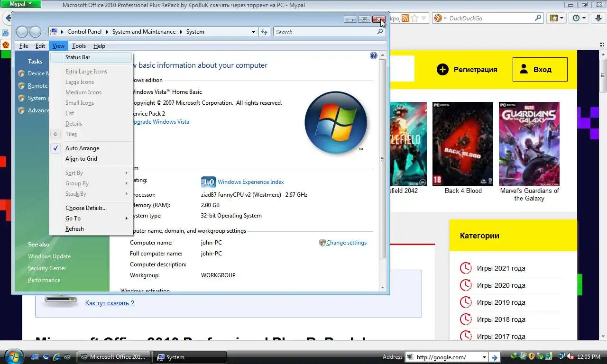Click Back 4 Blood game cover
This screenshot has height=364, width=607.
tap(463, 144)
